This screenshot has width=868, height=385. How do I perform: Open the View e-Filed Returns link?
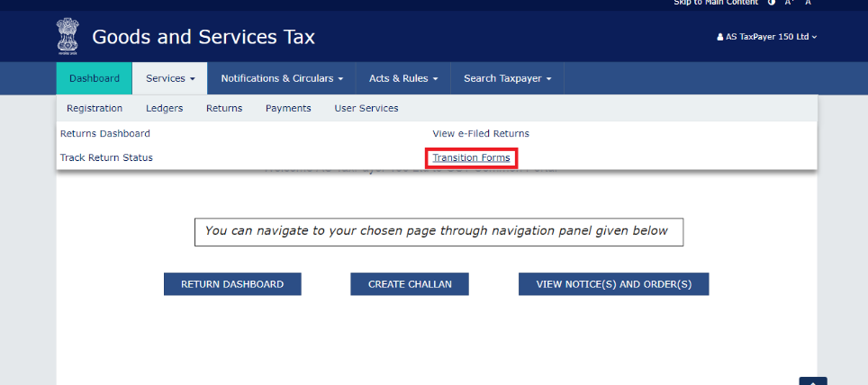tap(481, 134)
